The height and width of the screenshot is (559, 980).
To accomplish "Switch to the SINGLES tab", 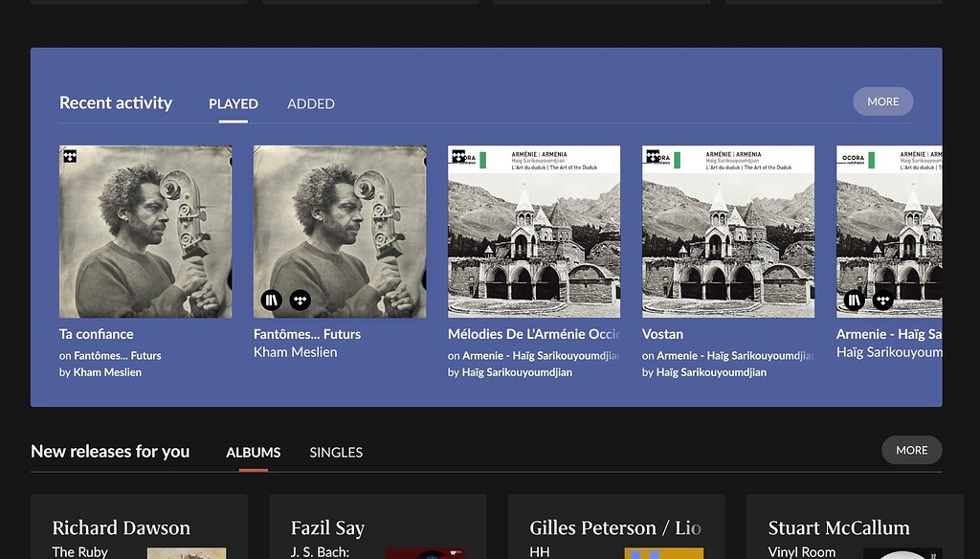I will 336,452.
